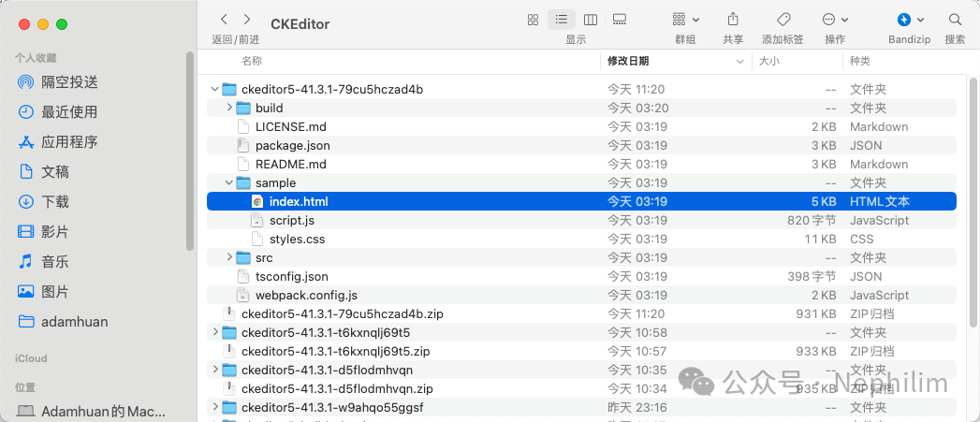This screenshot has width=980, height=422.
Task: Select the script.js file
Action: (292, 221)
